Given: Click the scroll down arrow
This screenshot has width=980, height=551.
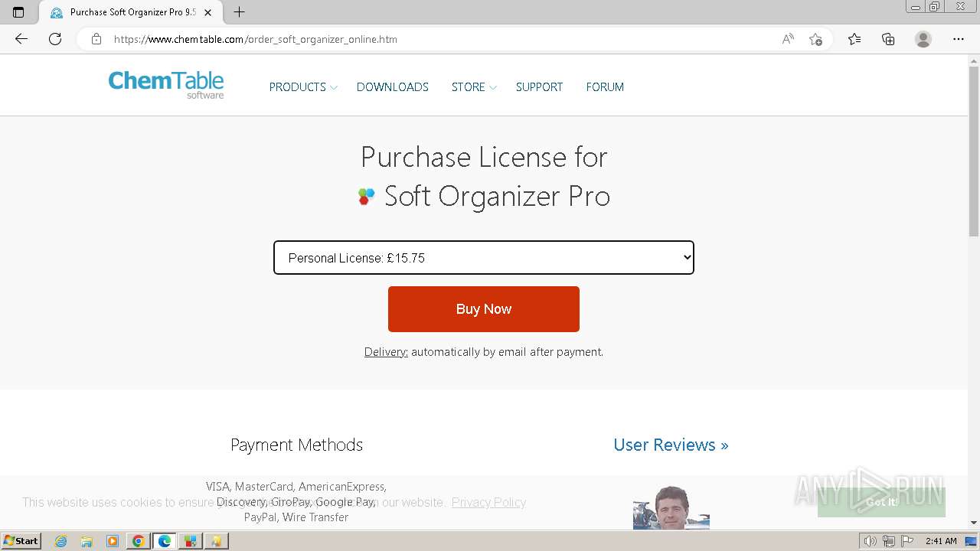Looking at the screenshot, I should (x=974, y=523).
